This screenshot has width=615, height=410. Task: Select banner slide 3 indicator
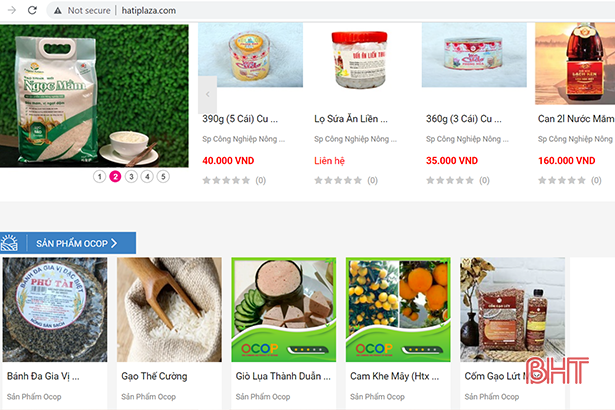[131, 177]
